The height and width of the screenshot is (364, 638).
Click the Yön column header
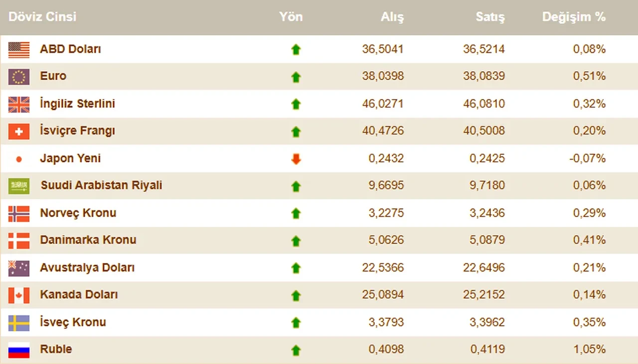coord(291,16)
